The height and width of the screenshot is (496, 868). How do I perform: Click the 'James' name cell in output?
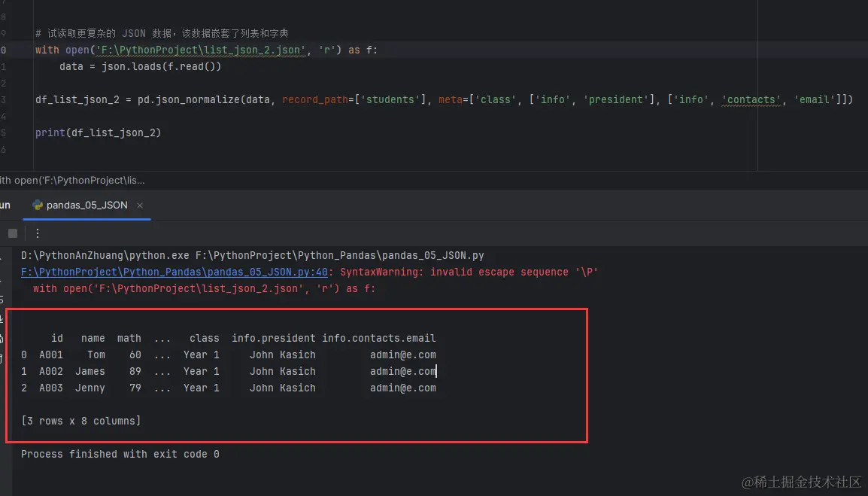(90, 371)
